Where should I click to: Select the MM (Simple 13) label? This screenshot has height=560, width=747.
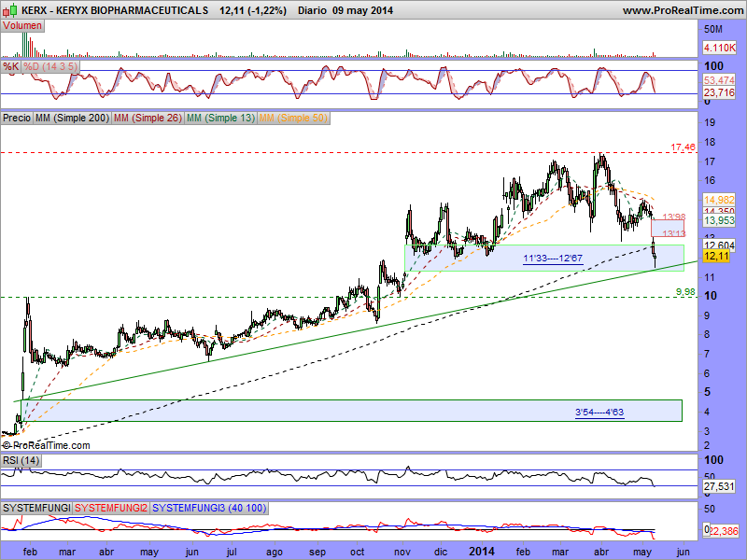[220, 118]
